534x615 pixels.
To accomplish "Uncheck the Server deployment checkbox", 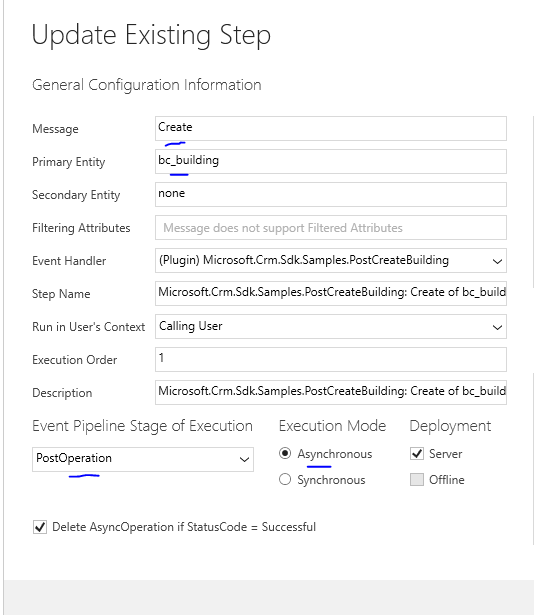I will click(417, 453).
